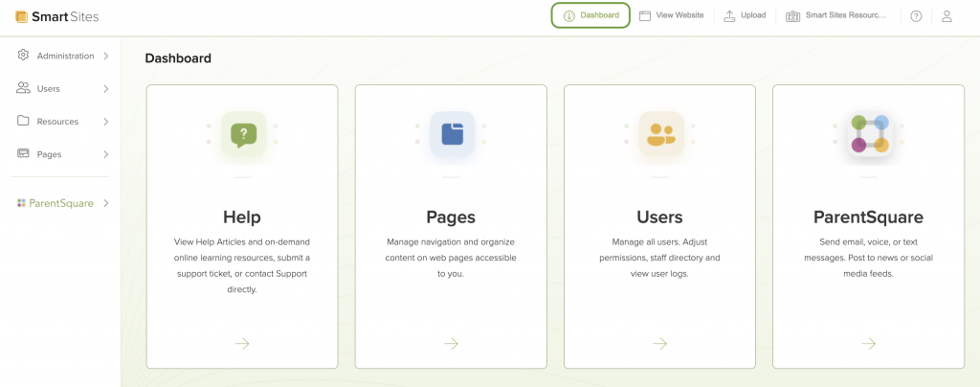Viewport: 980px width, 387px height.
Task: Click the Help card arrow
Action: click(242, 343)
